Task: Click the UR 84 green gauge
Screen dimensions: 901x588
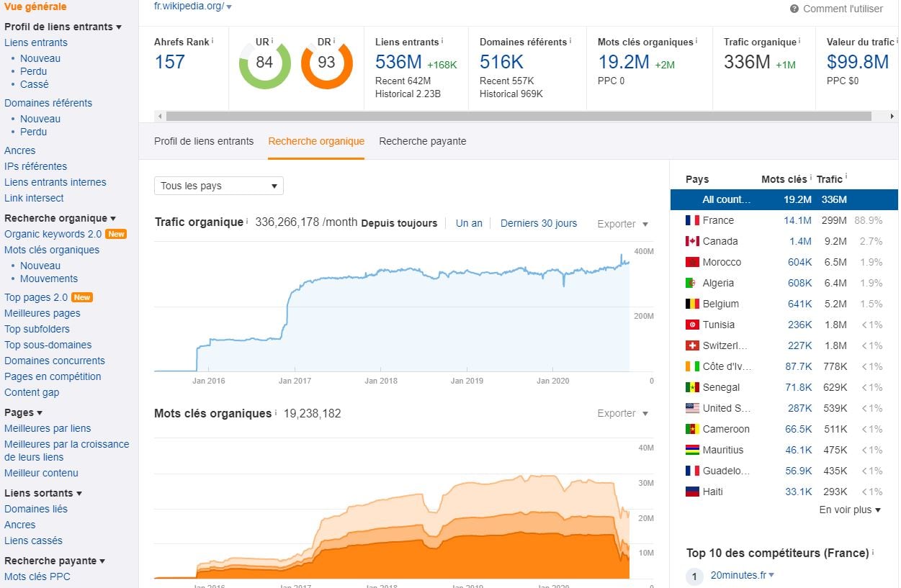Action: point(264,63)
